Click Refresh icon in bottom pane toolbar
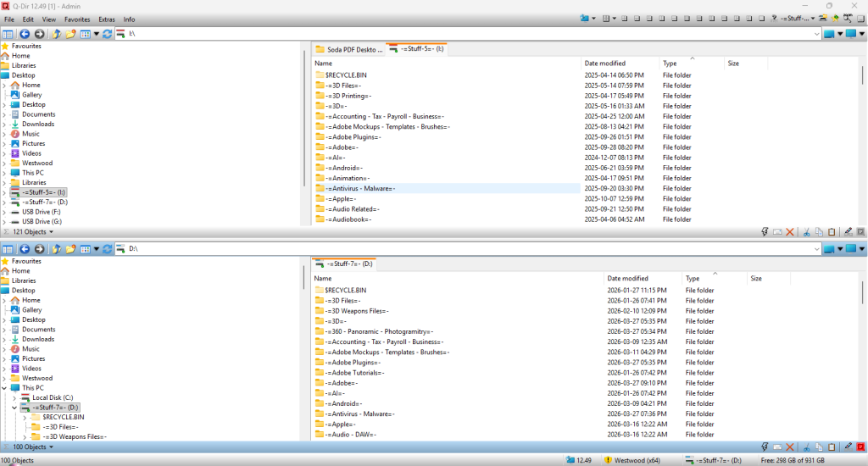The width and height of the screenshot is (868, 466). [108, 249]
